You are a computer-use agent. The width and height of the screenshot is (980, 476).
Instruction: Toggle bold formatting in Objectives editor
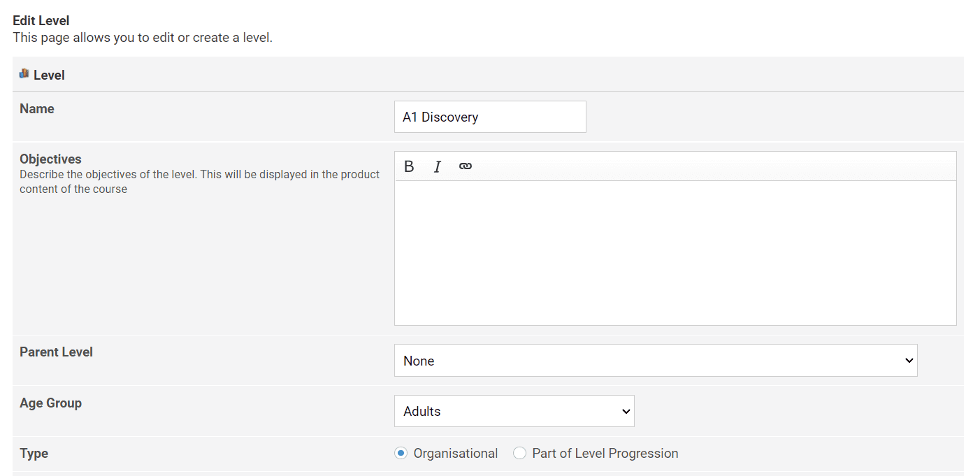coord(409,166)
